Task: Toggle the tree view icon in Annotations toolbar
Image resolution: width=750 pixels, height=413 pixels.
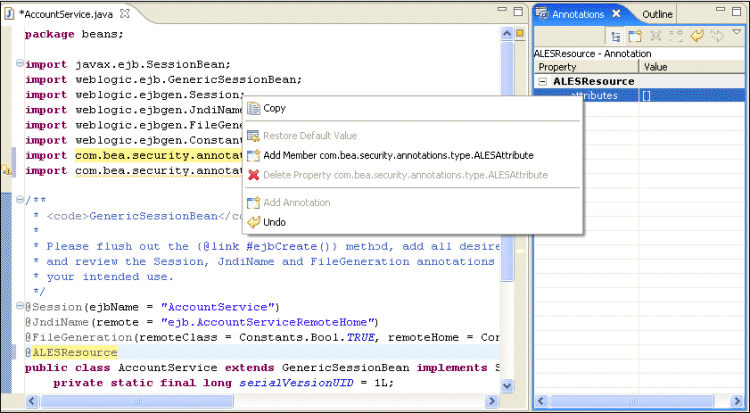Action: pyautogui.click(x=616, y=36)
